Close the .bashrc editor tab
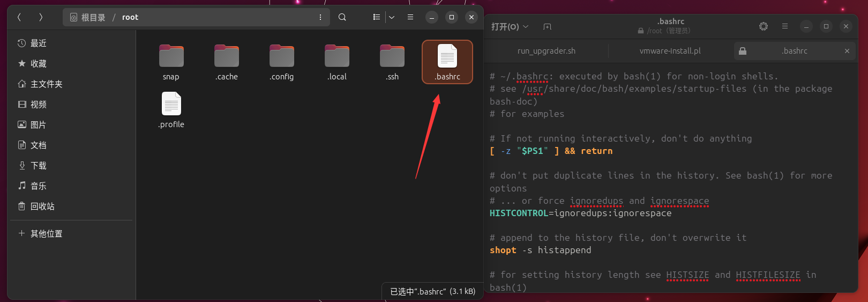This screenshot has width=868, height=302. 847,51
